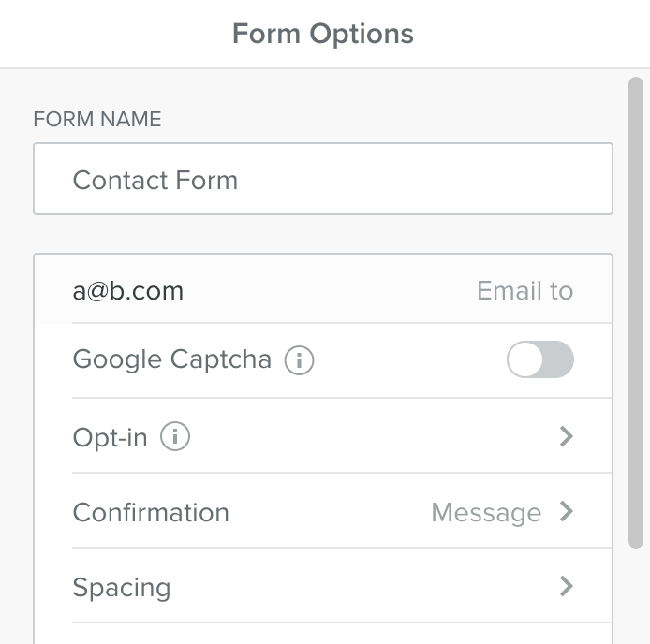The width and height of the screenshot is (650, 644).
Task: Expand the Spacing row chevron
Action: pos(567,586)
